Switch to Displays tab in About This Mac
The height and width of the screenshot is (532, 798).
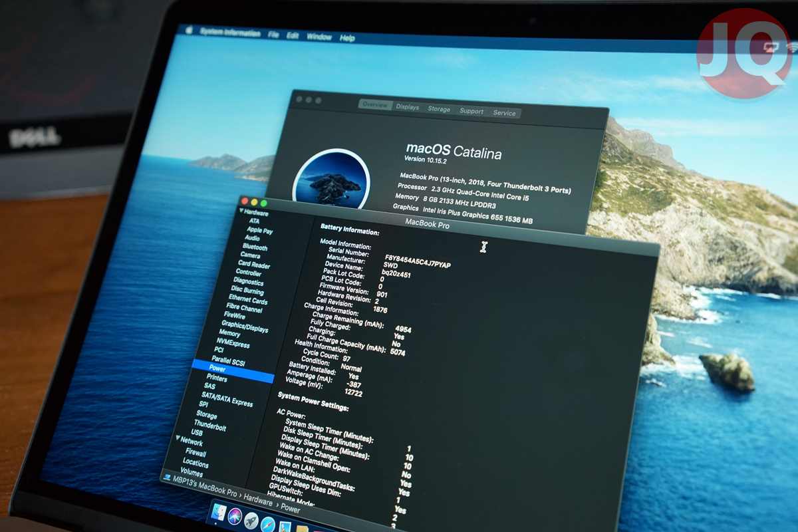[x=408, y=107]
